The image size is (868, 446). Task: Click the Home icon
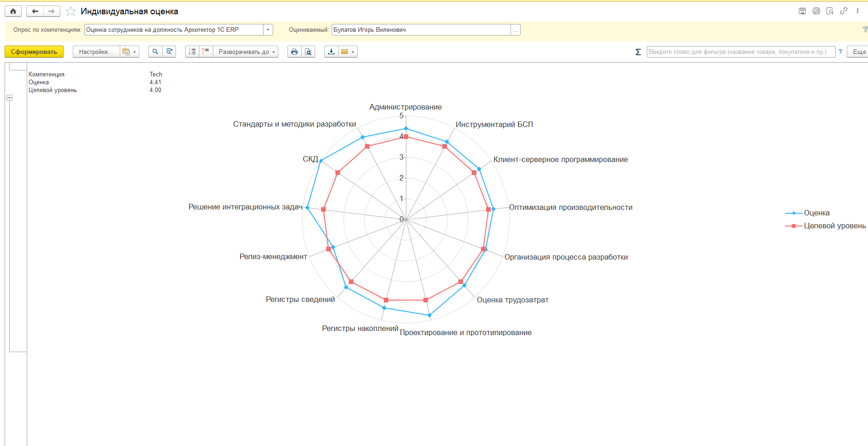click(x=13, y=11)
